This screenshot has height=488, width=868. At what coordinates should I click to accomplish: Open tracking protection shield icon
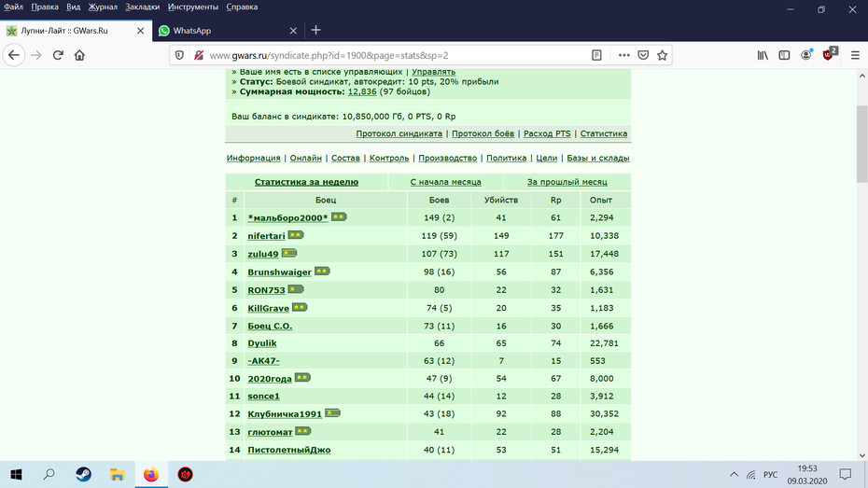179,55
